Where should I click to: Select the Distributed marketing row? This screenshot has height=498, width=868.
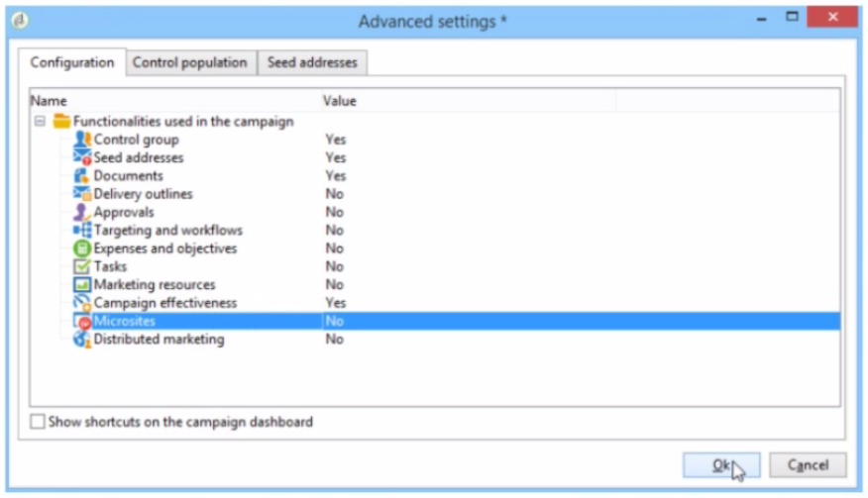tap(159, 340)
